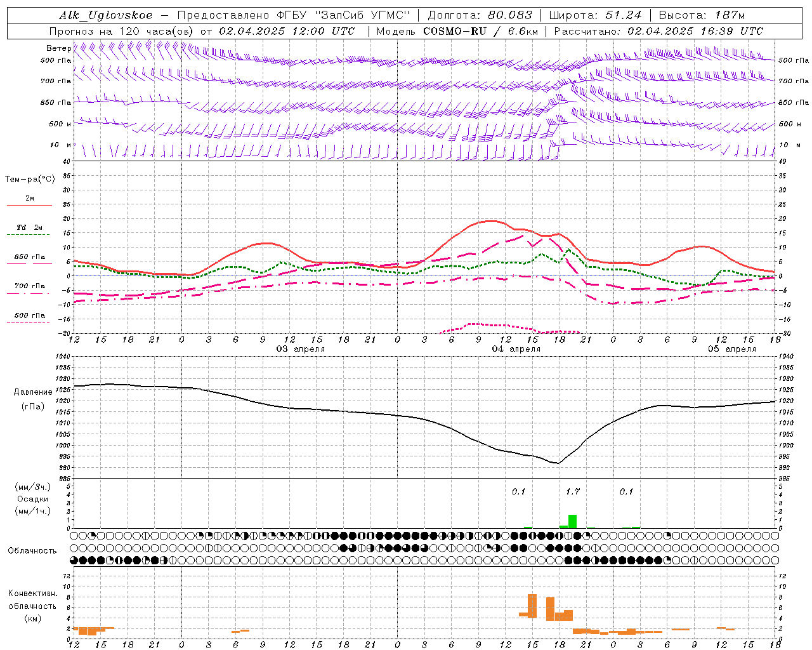Click the Рассчитано 02.04.2025 16:39 UTC timestamp

tap(658, 31)
